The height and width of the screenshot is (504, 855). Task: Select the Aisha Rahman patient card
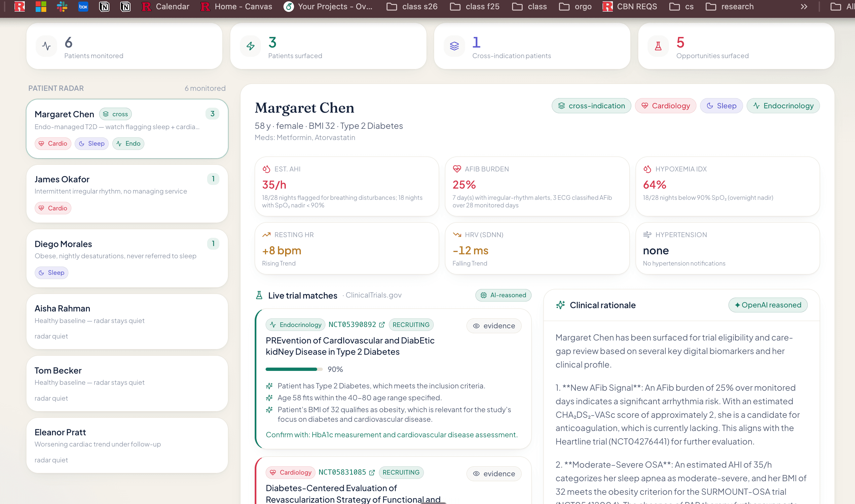[127, 321]
